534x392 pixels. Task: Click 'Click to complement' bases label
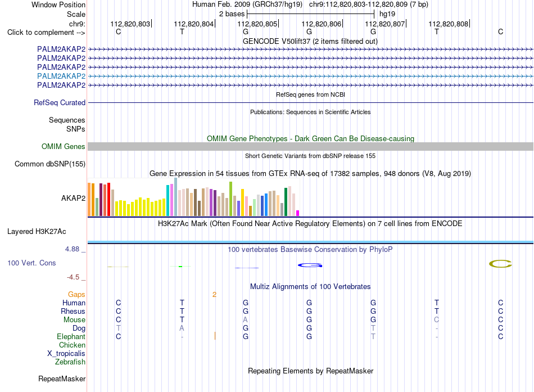click(x=46, y=33)
